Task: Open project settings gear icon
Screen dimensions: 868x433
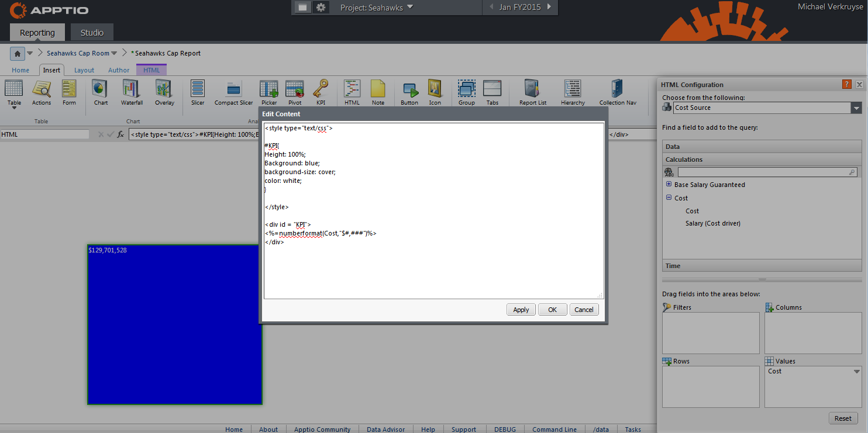Action: [321, 8]
